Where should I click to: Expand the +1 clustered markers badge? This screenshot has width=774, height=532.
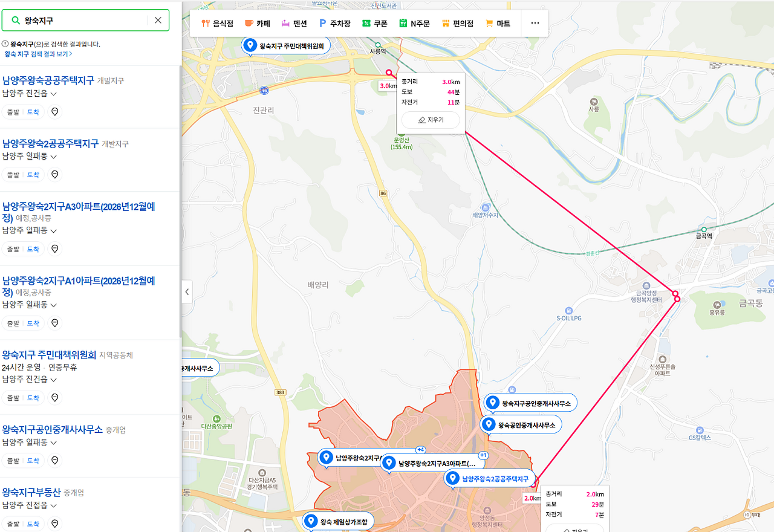[483, 455]
